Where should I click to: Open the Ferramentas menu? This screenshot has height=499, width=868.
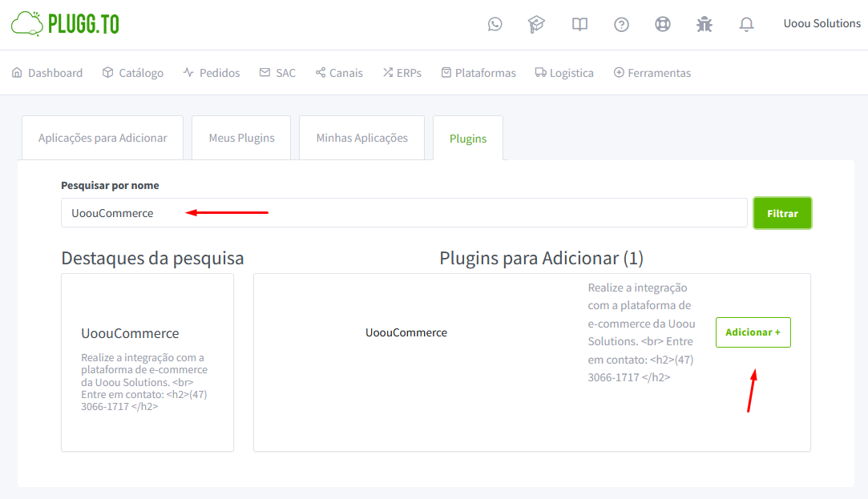[x=652, y=72]
